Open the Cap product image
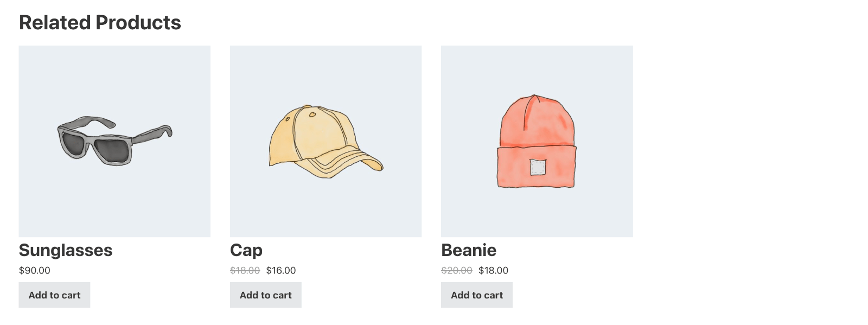Viewport: 868px width, 325px height. coord(325,141)
